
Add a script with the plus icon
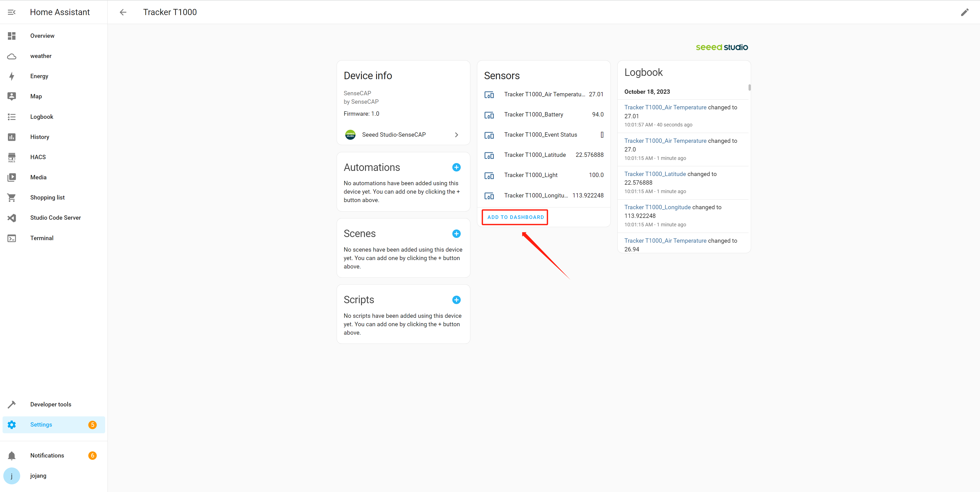(457, 300)
